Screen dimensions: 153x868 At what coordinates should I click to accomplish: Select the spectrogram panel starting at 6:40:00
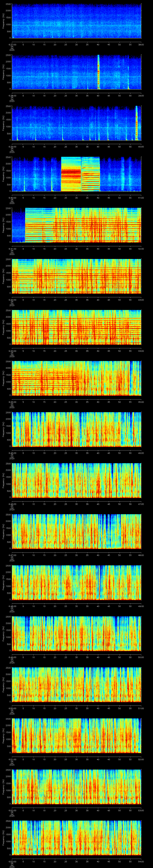coord(77,174)
